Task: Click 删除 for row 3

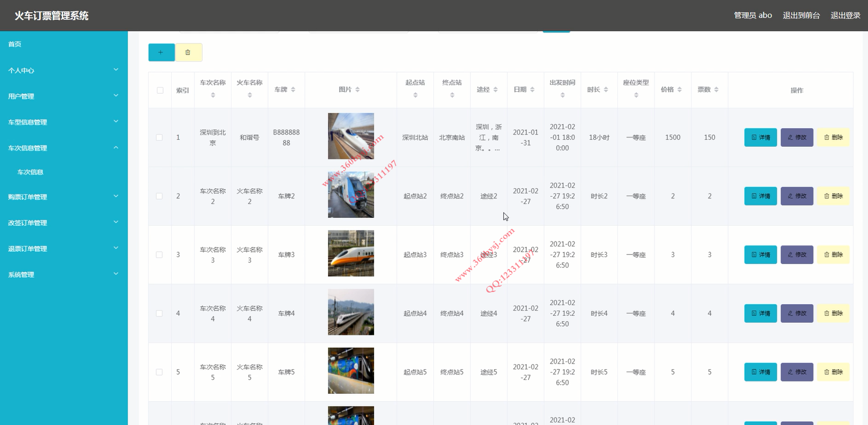Action: click(x=833, y=255)
